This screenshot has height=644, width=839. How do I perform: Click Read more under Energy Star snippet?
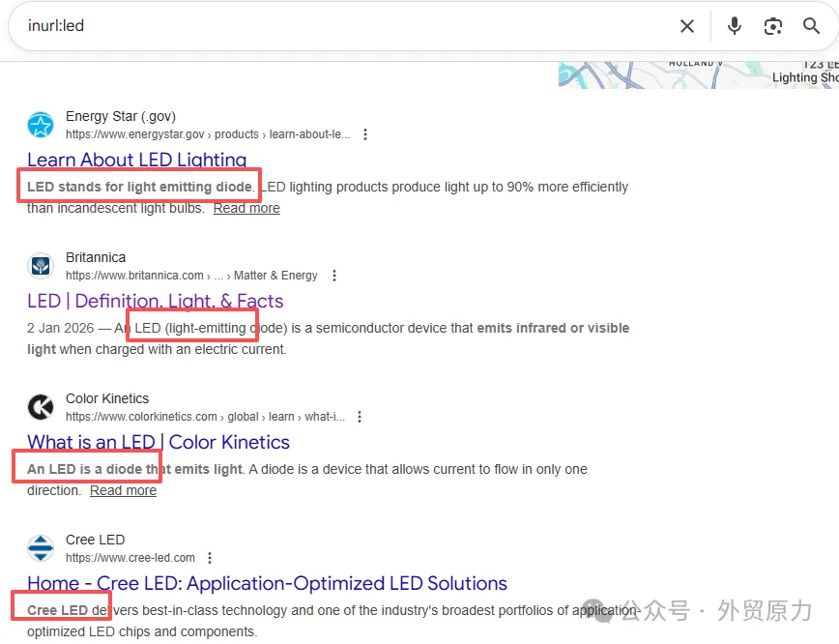pyautogui.click(x=246, y=208)
